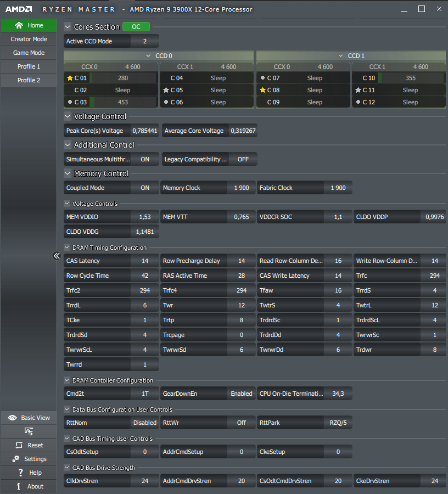Click the dot marker on core C 03
448x494 pixels.
click(70, 102)
